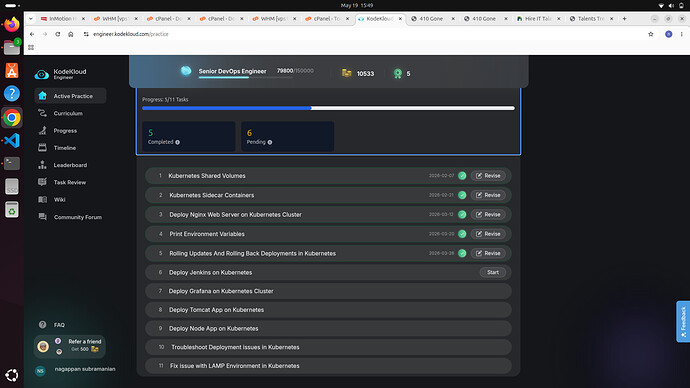The image size is (690, 388).
Task: Click the info icon beside Pending
Action: 270,142
